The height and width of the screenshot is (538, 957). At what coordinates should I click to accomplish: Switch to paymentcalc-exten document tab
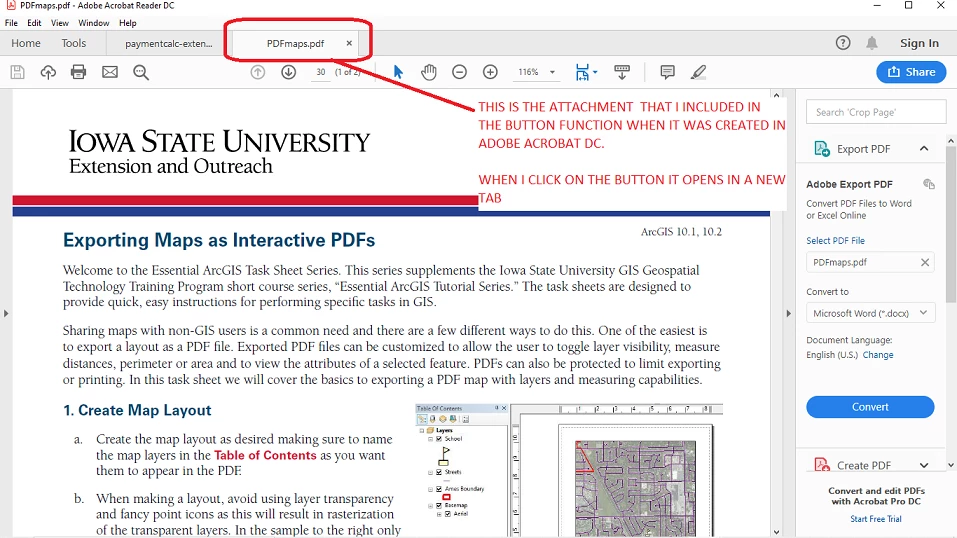(168, 43)
